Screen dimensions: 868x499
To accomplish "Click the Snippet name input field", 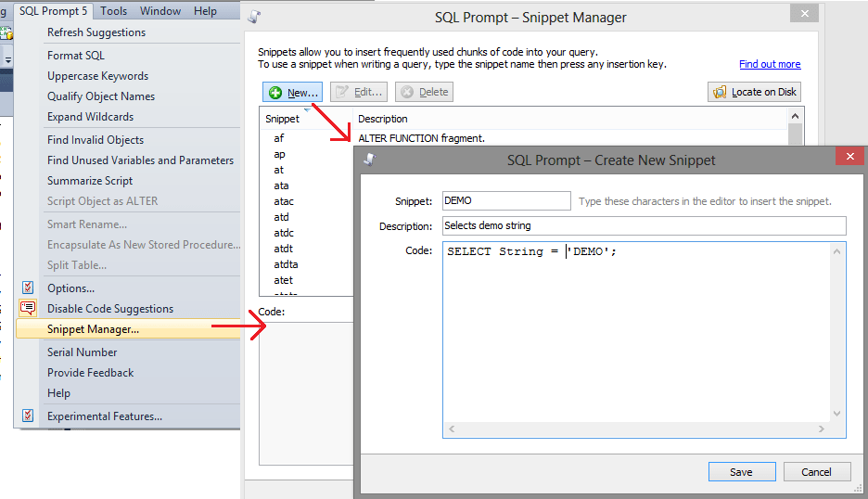I will tap(505, 201).
